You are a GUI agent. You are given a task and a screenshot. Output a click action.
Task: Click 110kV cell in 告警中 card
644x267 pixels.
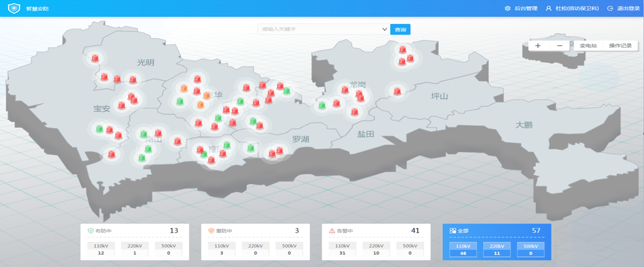point(343,249)
